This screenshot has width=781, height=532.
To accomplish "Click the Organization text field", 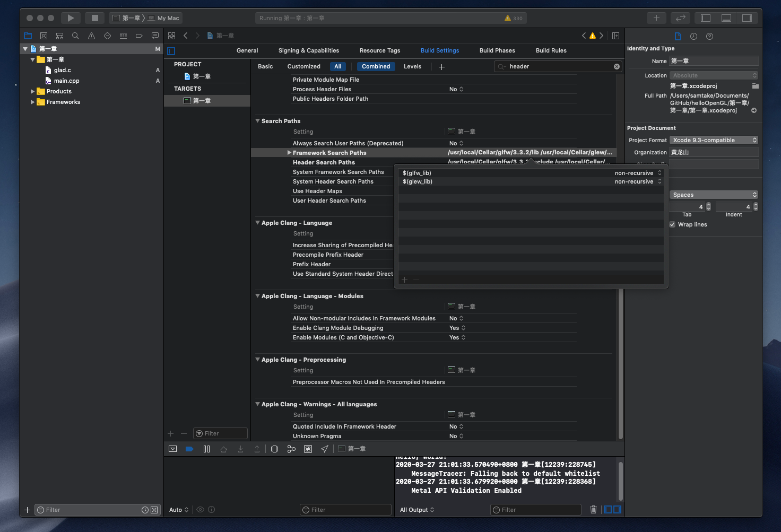I will coord(714,152).
